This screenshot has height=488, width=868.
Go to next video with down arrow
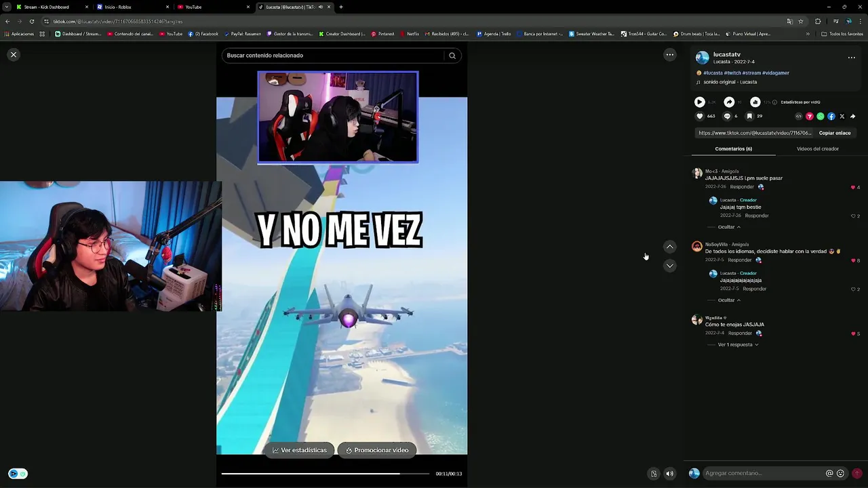click(x=669, y=266)
